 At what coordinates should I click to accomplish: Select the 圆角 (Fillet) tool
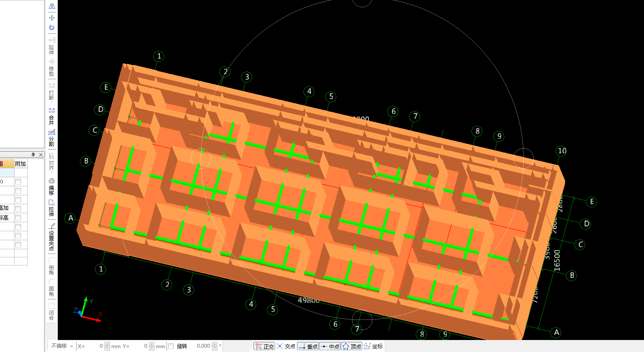tap(52, 287)
